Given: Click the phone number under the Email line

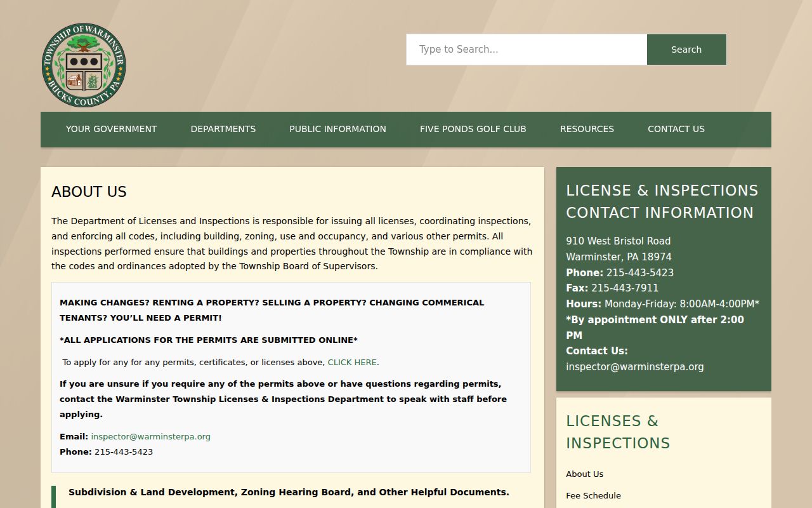Looking at the screenshot, I should (x=124, y=452).
